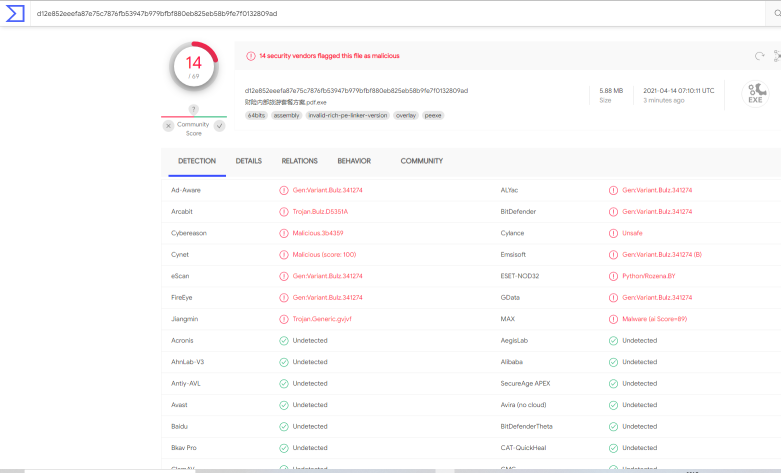Click the detection score gauge showing 14

point(194,67)
